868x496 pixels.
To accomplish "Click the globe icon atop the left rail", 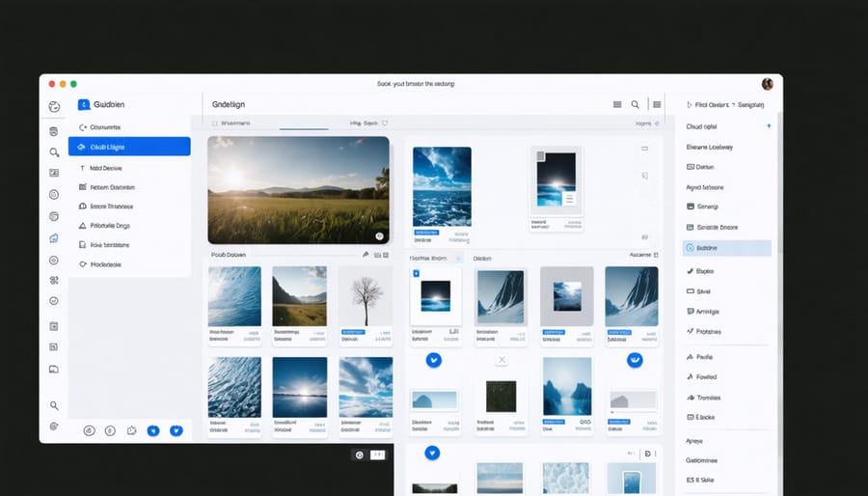I will coord(54,107).
